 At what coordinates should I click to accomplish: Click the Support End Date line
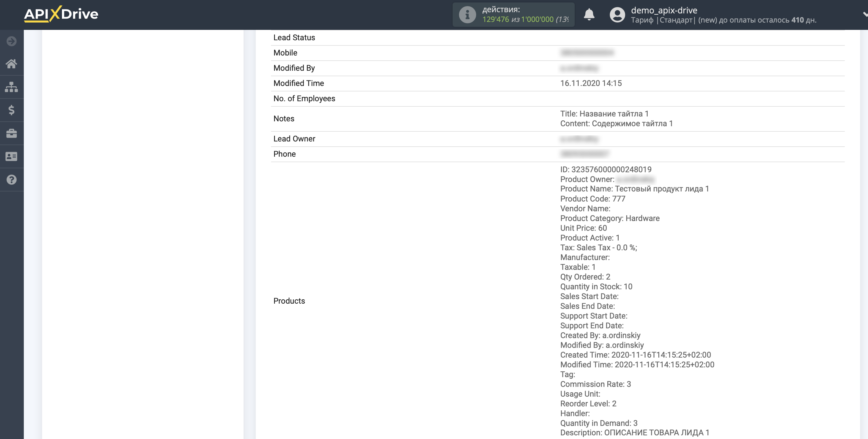592,326
